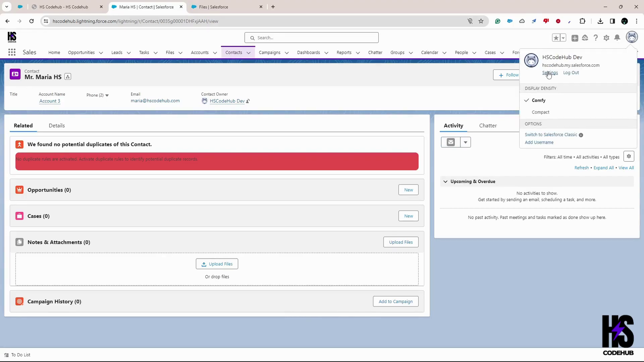The width and height of the screenshot is (644, 362).
Task: Open the Guidance Center trailhead icon
Action: click(x=585, y=38)
